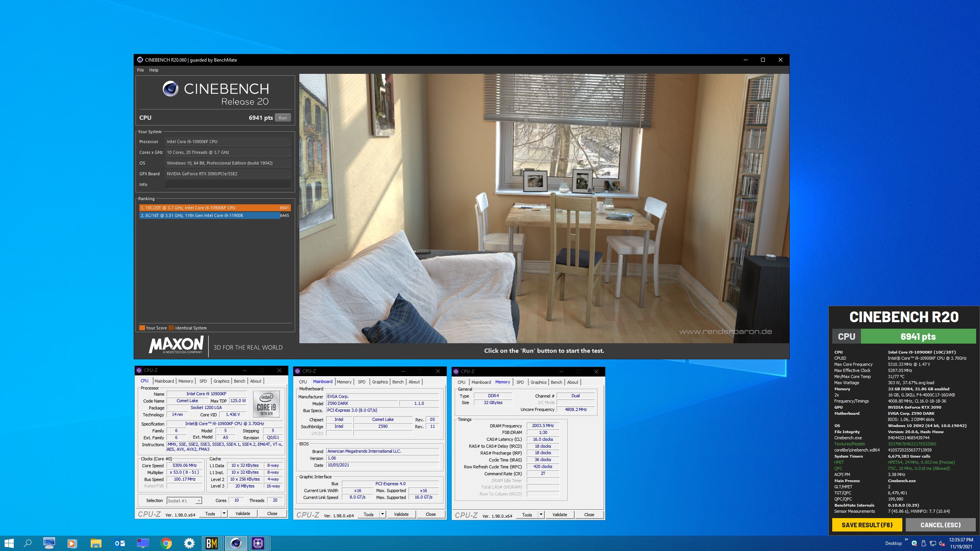Open Google Chrome from taskbar

coord(166,543)
